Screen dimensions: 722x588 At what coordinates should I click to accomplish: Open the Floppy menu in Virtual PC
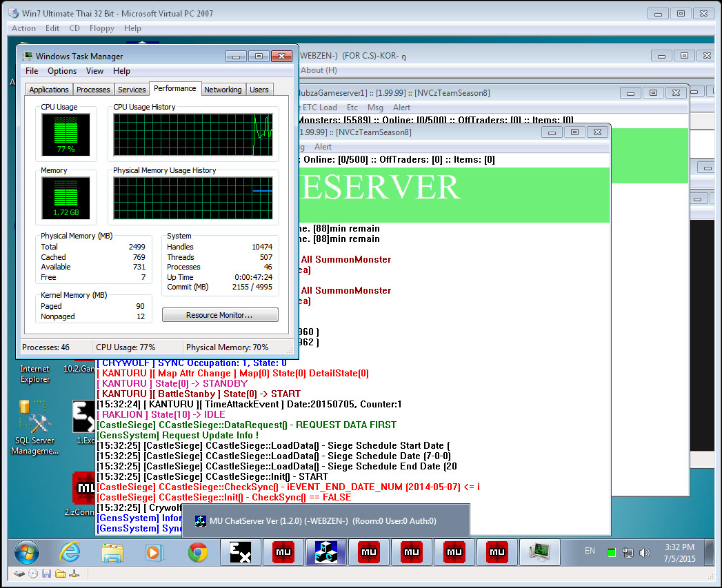(102, 28)
